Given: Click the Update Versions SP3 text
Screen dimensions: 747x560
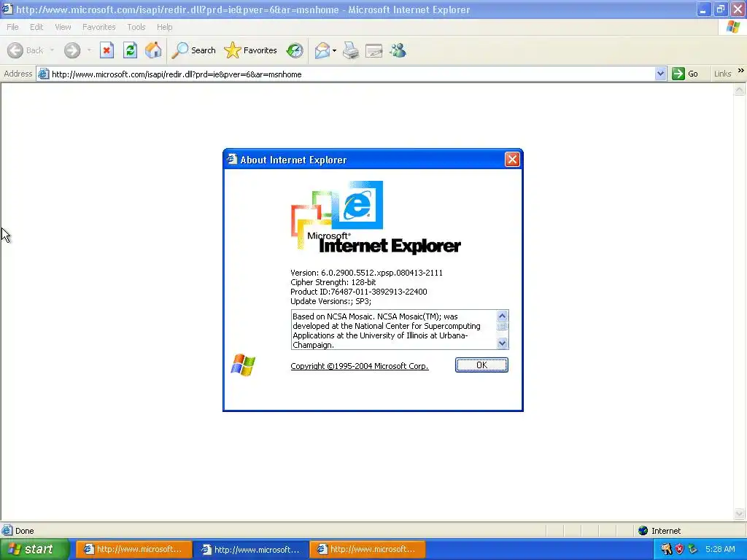Looking at the screenshot, I should [x=330, y=301].
